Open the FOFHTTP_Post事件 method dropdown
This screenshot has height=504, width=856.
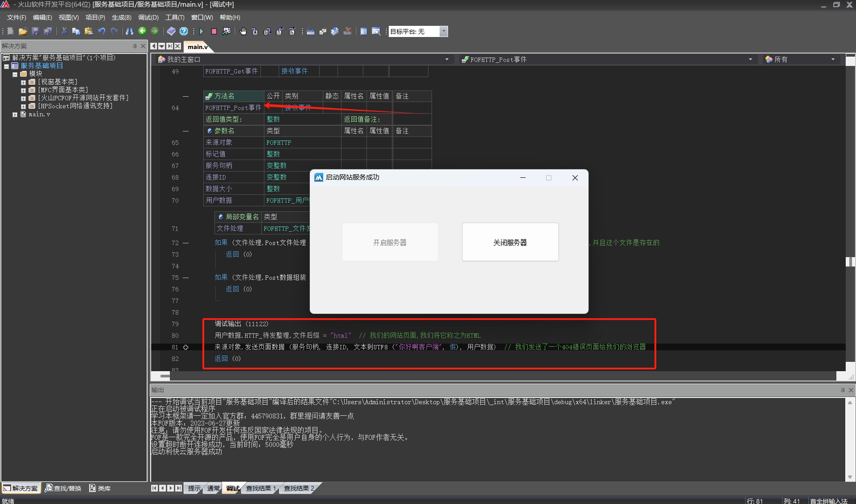pos(750,59)
